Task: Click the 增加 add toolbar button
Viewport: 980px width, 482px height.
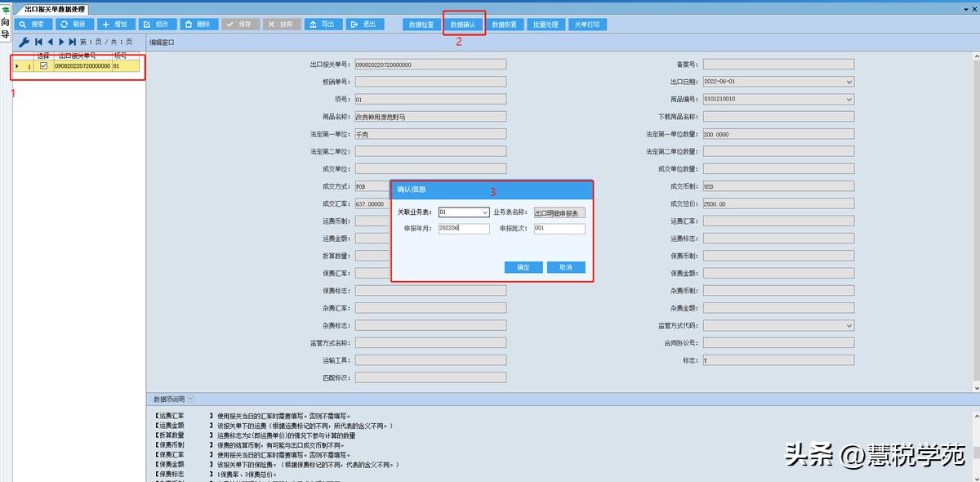Action: pyautogui.click(x=116, y=25)
